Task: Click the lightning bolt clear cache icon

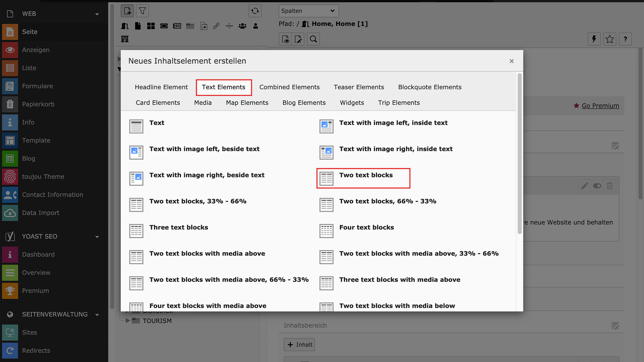Action: point(594,39)
